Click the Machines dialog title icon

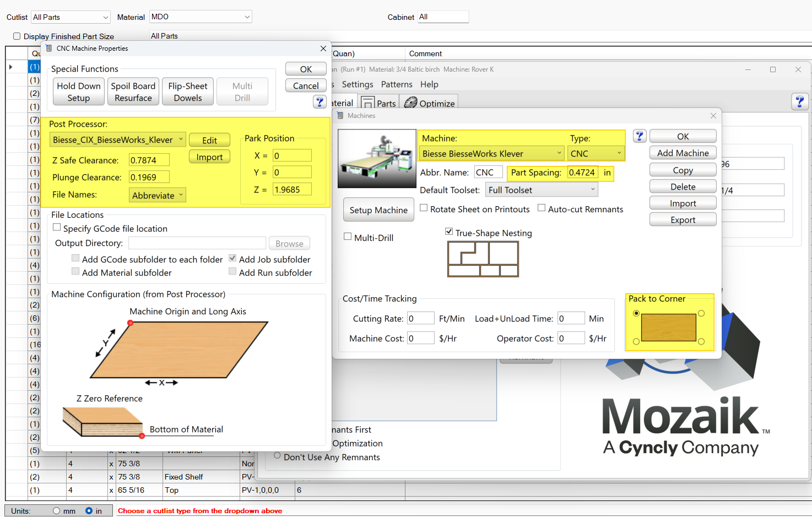[340, 116]
